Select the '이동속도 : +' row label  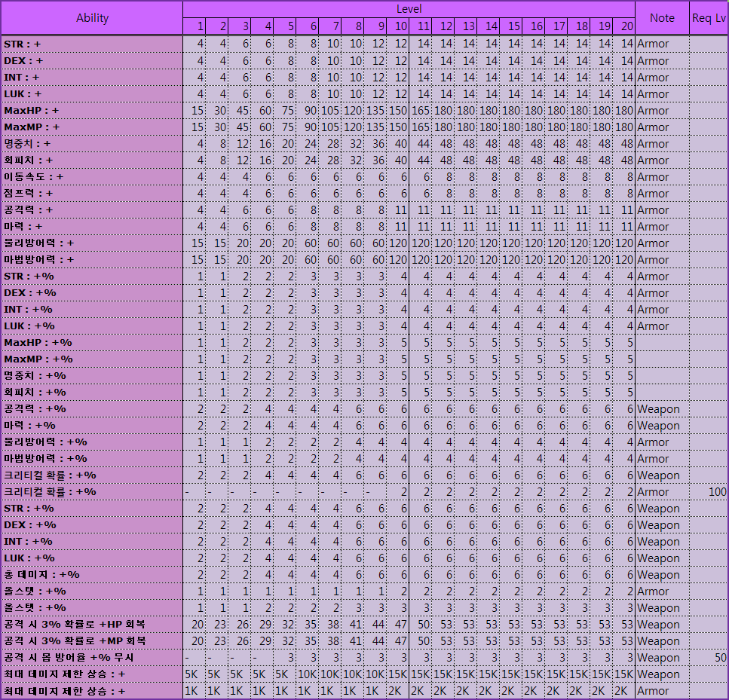92,176
